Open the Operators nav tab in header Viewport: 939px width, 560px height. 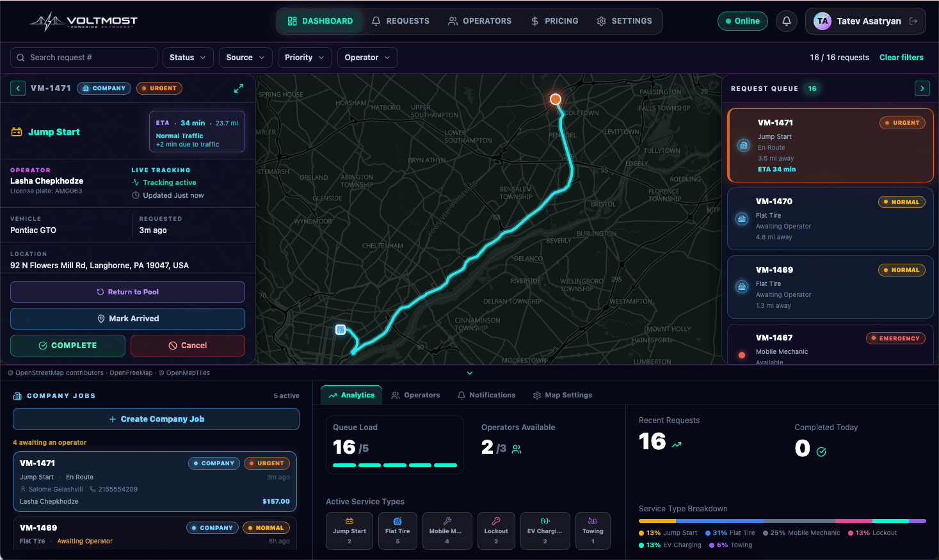479,21
